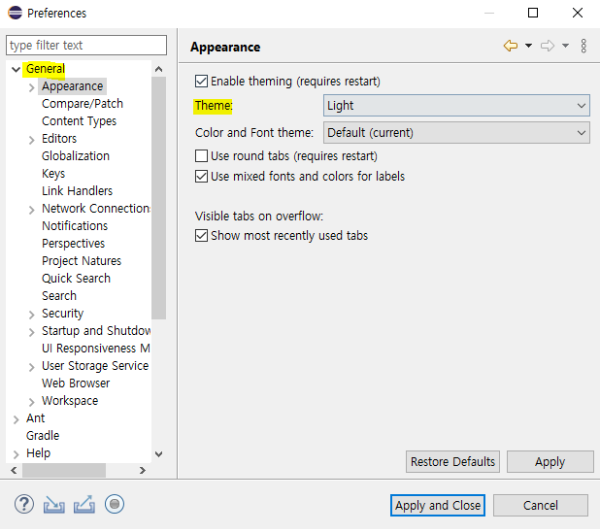Screen dimensions: 600x529
Task: Expand the Workspace tree node
Action: (x=31, y=402)
